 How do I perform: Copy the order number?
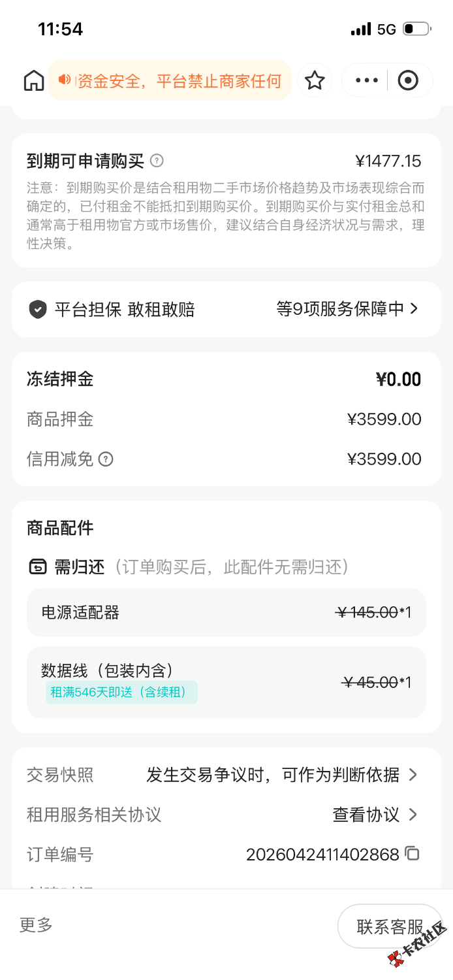point(412,853)
